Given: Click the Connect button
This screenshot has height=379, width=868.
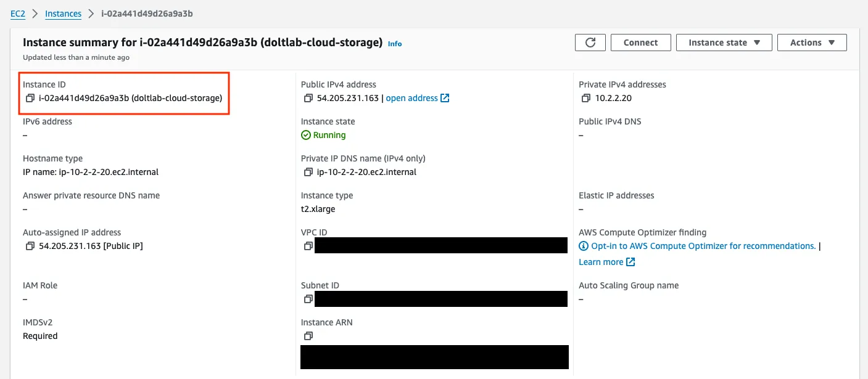Looking at the screenshot, I should pyautogui.click(x=640, y=43).
